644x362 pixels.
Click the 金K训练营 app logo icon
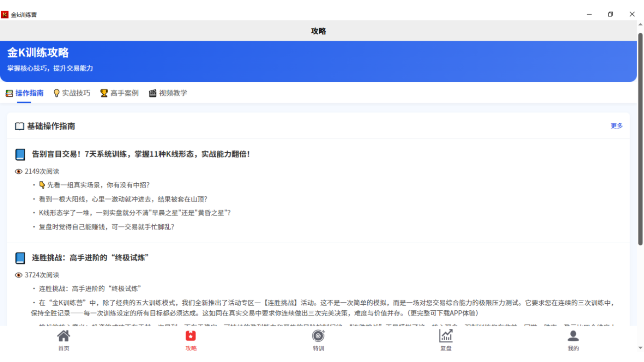tap(5, 14)
